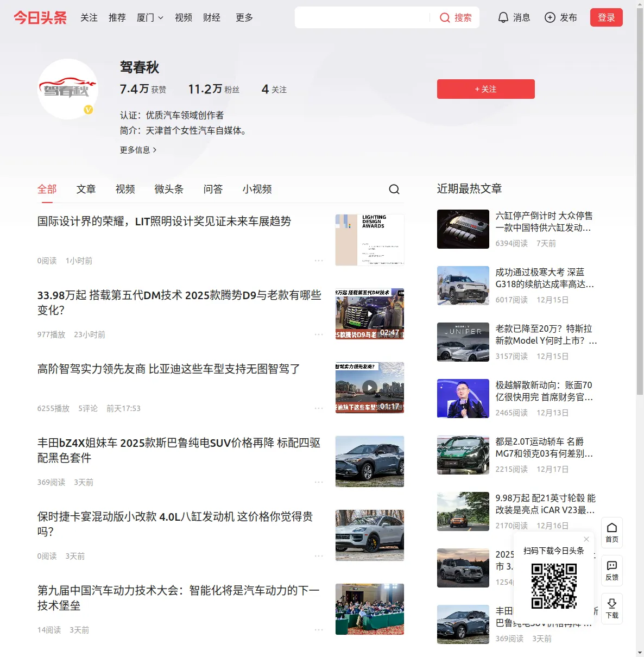Image resolution: width=644 pixels, height=657 pixels.
Task: Open the conference hall thumbnail
Action: (x=370, y=609)
